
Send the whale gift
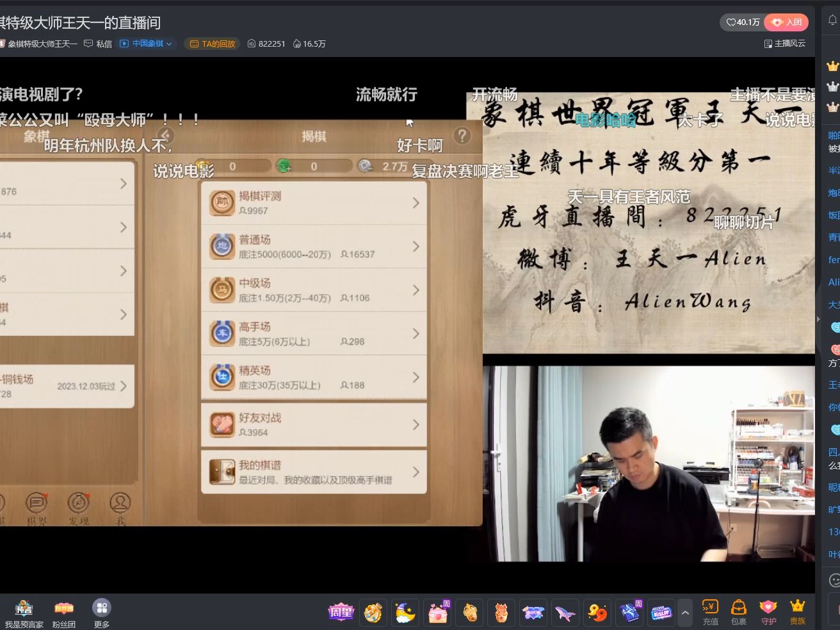pos(565,613)
